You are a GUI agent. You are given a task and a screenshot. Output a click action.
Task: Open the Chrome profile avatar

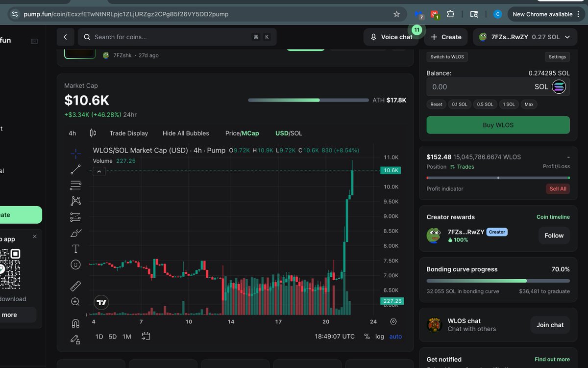tap(497, 14)
